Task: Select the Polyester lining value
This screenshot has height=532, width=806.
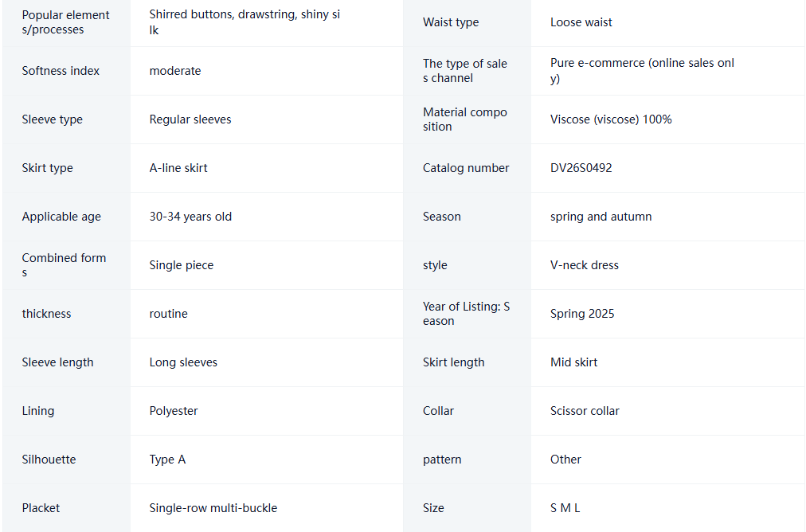Action: 174,411
